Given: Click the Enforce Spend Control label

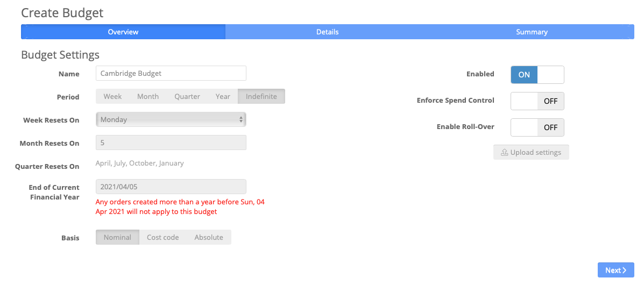Looking at the screenshot, I should (x=456, y=100).
